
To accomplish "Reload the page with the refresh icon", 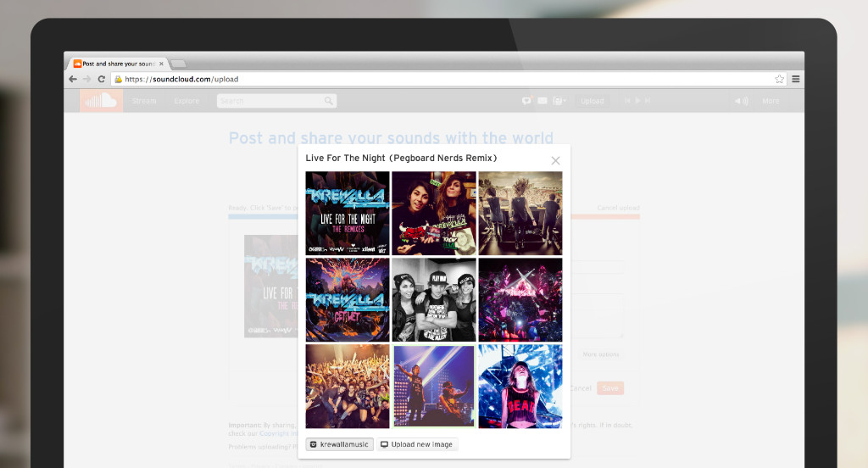I will click(102, 79).
